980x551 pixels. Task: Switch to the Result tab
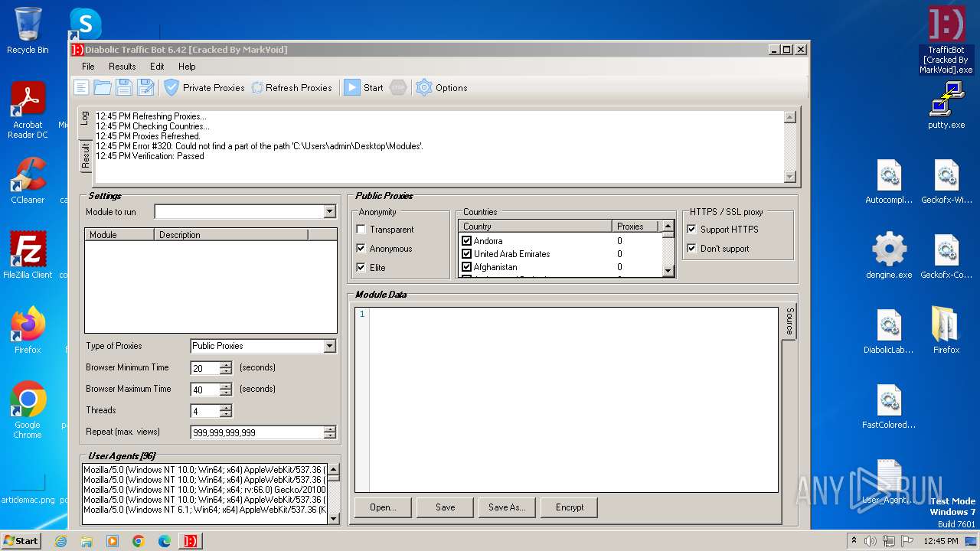(x=85, y=156)
